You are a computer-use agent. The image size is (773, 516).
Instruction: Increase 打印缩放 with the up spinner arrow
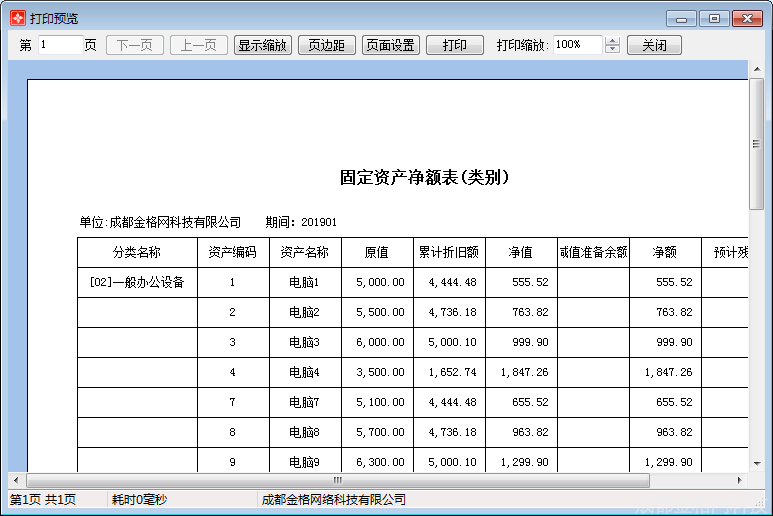click(613, 41)
